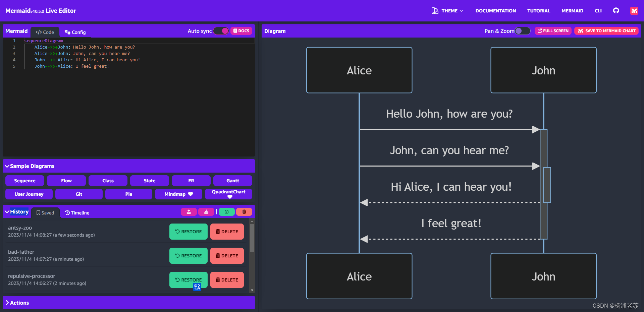Load the Pie sample diagram
This screenshot has width=644, height=312.
[129, 194]
